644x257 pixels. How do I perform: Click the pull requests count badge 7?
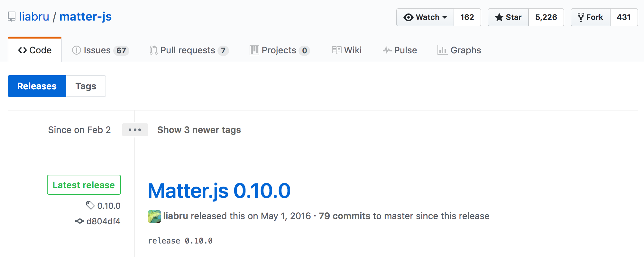223,50
